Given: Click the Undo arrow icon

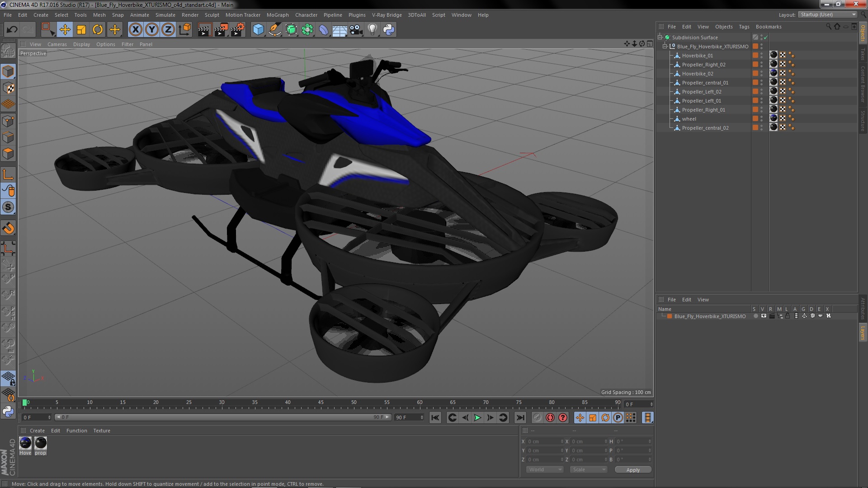Looking at the screenshot, I should click(x=12, y=30).
